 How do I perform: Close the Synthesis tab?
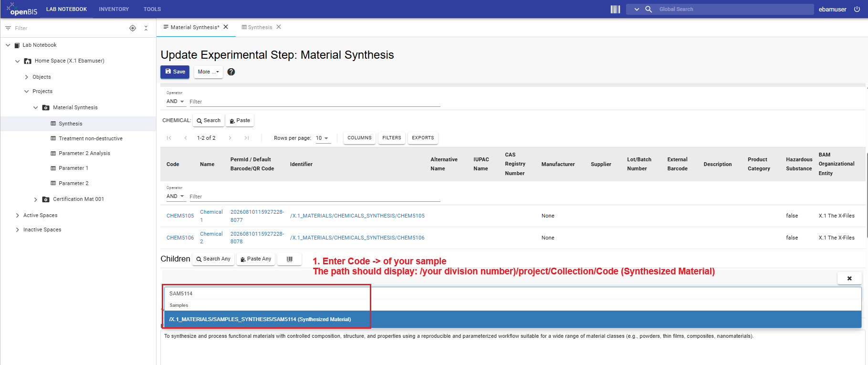[x=279, y=27]
